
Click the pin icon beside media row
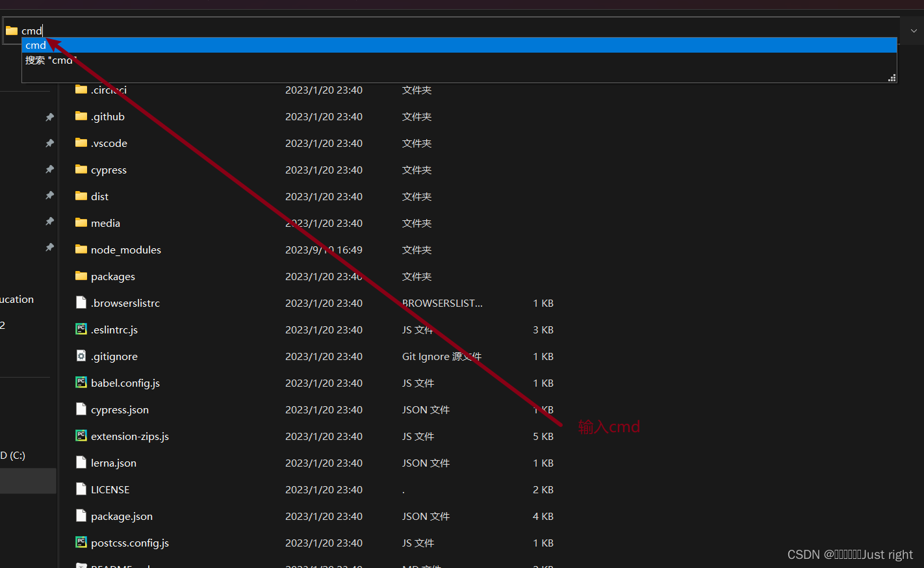click(x=49, y=221)
